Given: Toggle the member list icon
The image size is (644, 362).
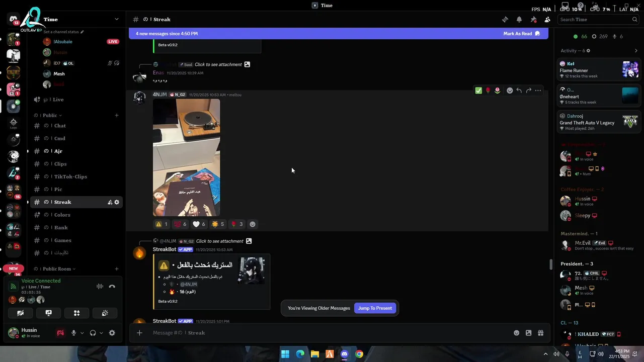Looking at the screenshot, I should pyautogui.click(x=547, y=19).
